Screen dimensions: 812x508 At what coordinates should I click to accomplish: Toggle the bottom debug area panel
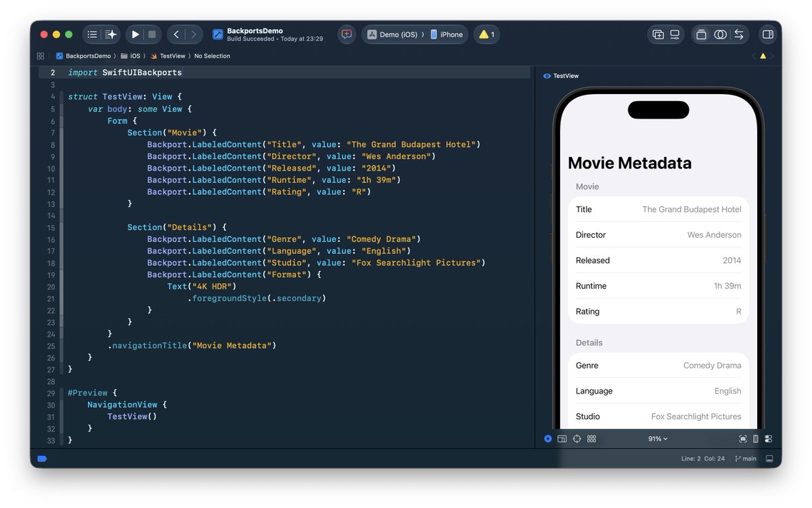[x=769, y=459]
